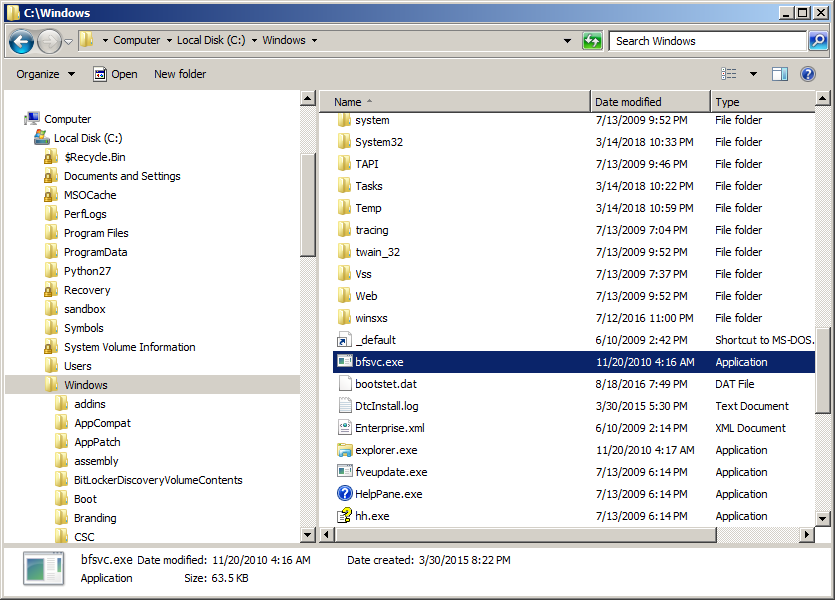Open the Organize dropdown menu
The height and width of the screenshot is (600, 835).
click(x=45, y=74)
